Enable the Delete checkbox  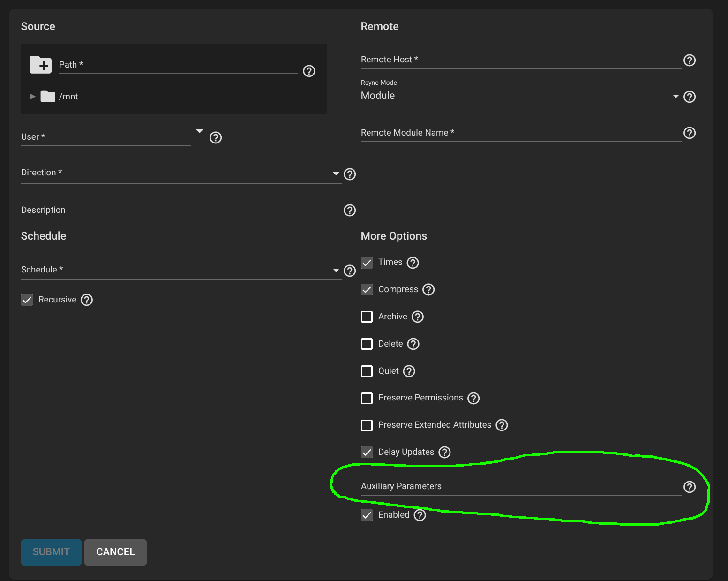pyautogui.click(x=367, y=344)
